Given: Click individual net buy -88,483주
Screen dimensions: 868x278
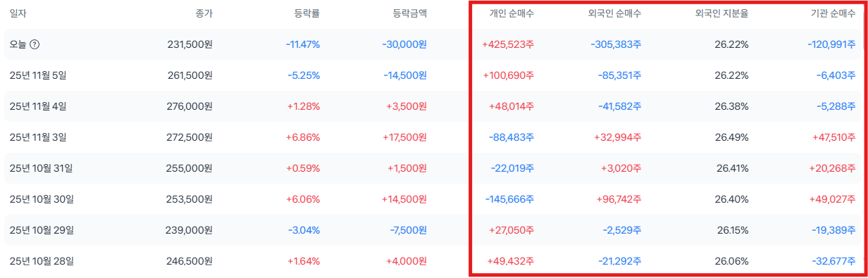Looking at the screenshot, I should point(512,137).
